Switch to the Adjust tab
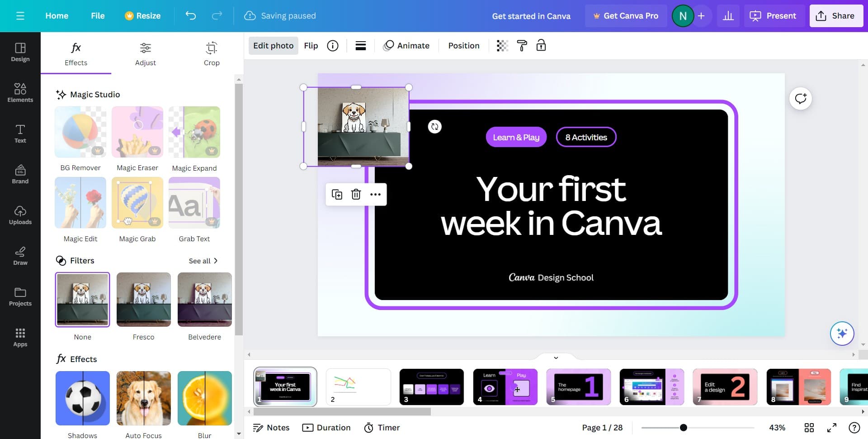The height and width of the screenshot is (439, 868). [145, 54]
